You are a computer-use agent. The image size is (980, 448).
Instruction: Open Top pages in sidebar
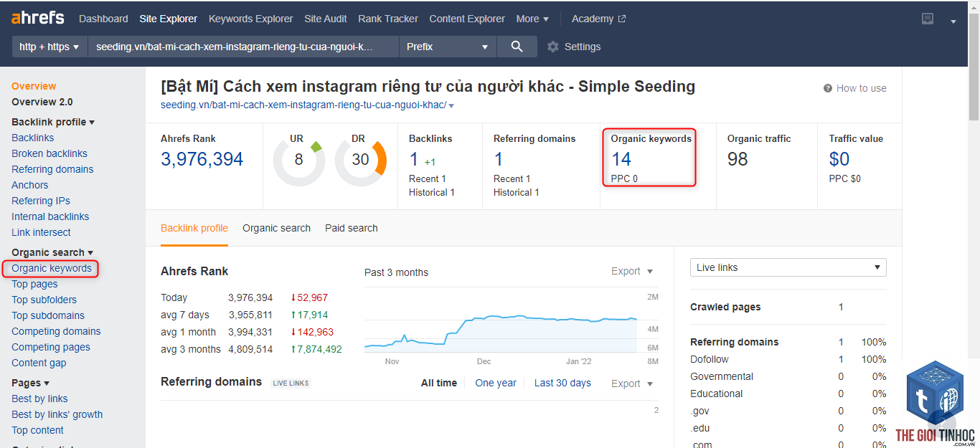34,284
